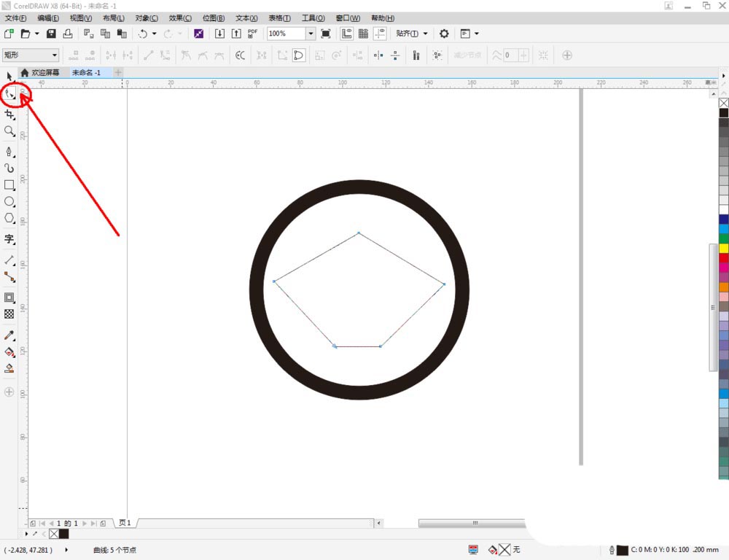
Task: Select the Artistic Media tool
Action: (x=9, y=168)
